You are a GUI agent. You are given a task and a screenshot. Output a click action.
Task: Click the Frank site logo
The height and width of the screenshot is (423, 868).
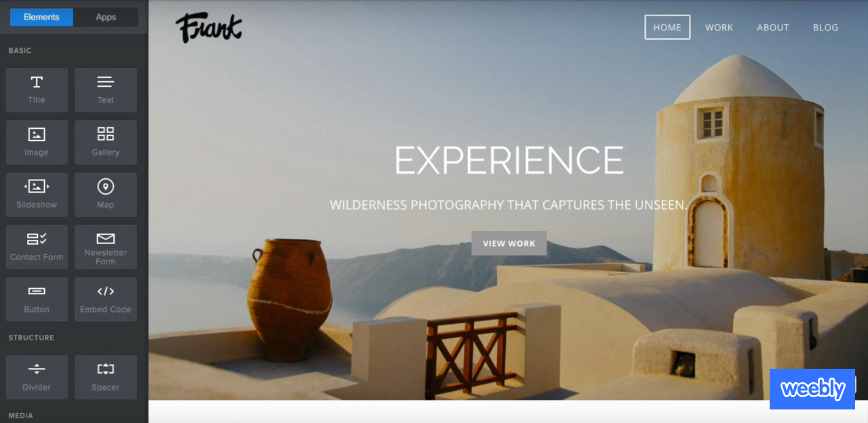pos(209,29)
